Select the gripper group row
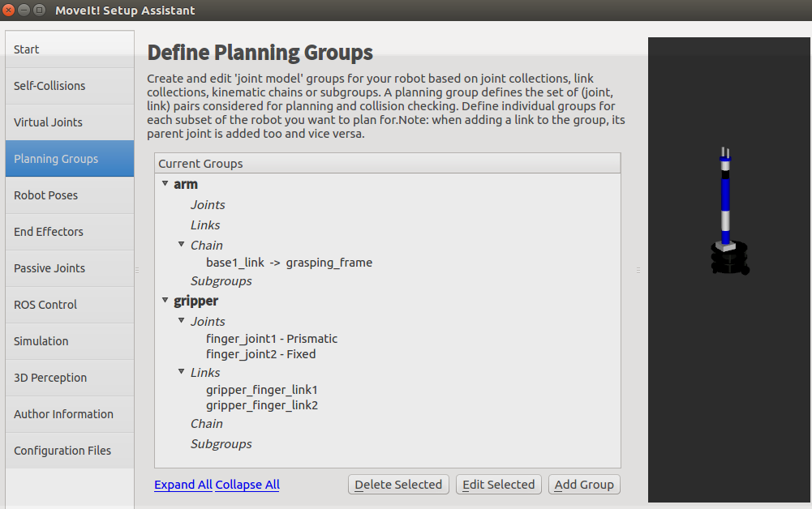This screenshot has width=812, height=509. 195,301
